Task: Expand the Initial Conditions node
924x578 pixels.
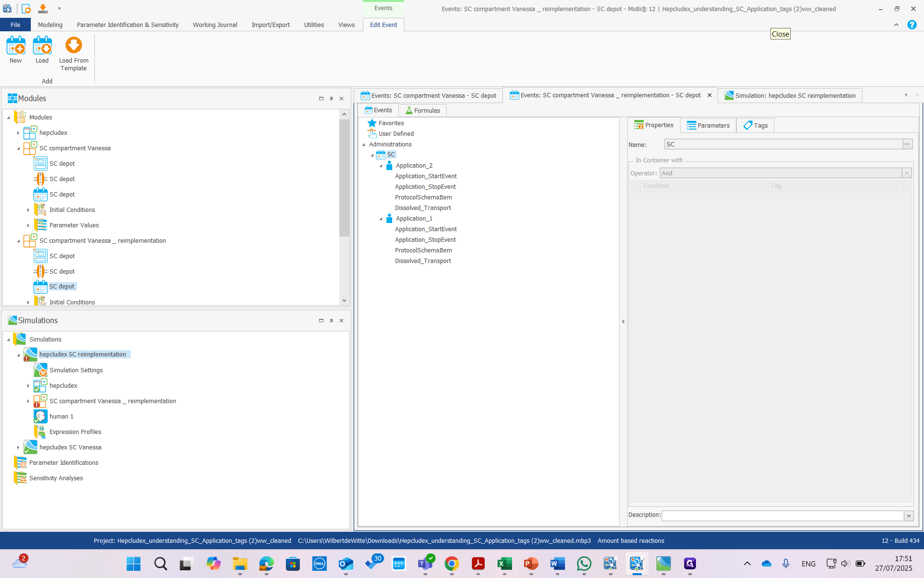Action: [x=28, y=210]
